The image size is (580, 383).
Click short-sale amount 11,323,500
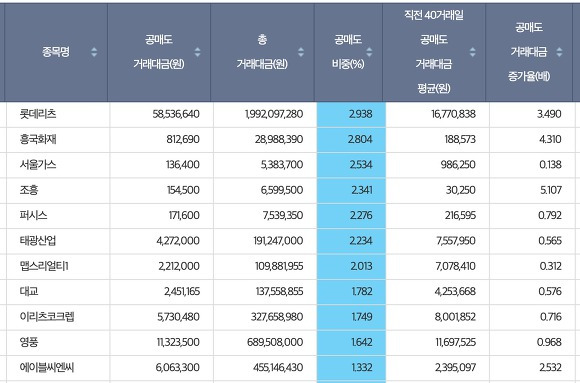178,342
